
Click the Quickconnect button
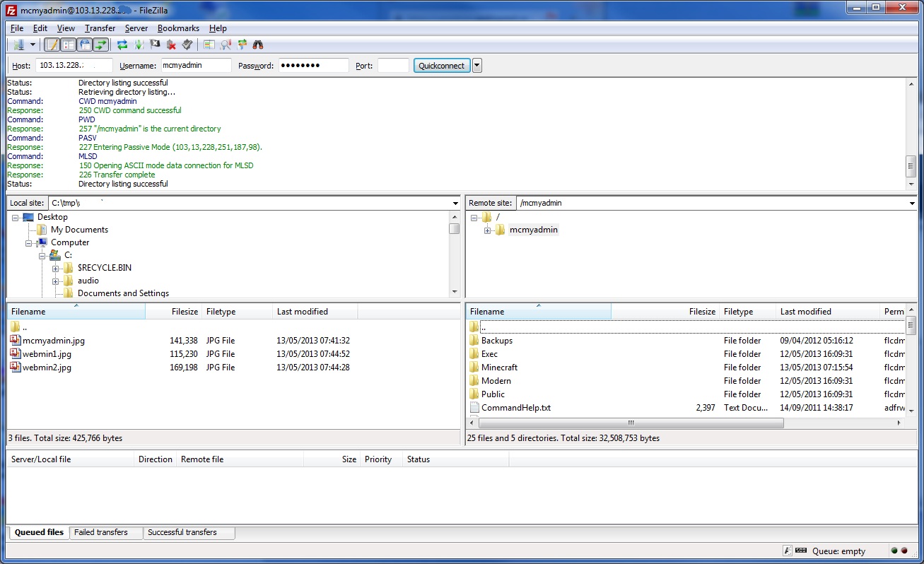point(442,66)
